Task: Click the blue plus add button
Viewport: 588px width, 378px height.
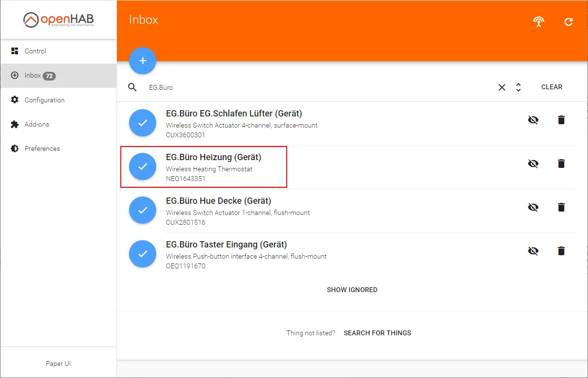Action: click(x=143, y=61)
